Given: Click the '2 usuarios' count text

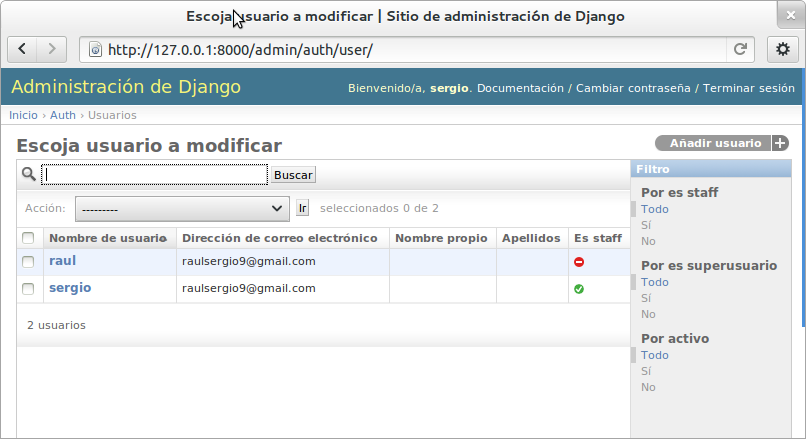Looking at the screenshot, I should click(x=57, y=325).
